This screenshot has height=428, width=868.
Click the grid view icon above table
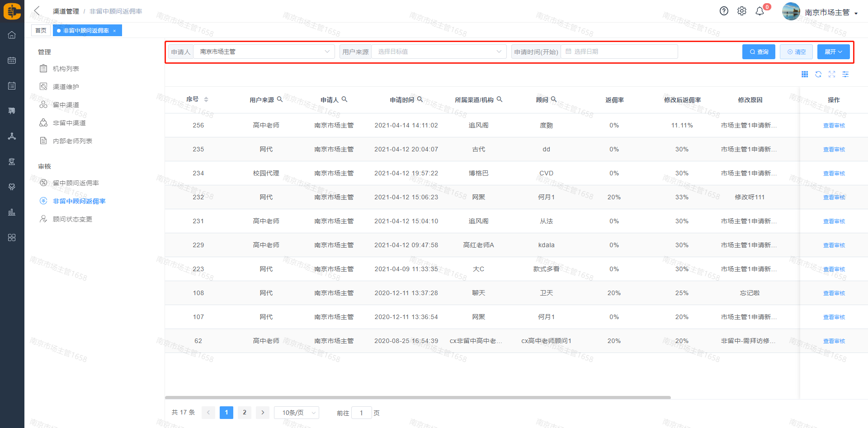coord(805,74)
